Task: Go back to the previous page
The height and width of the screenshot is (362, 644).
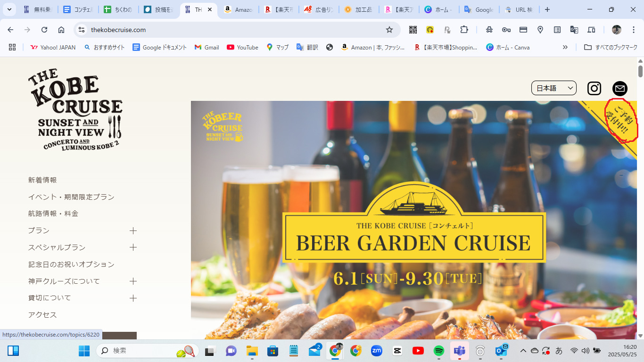Action: [10, 30]
